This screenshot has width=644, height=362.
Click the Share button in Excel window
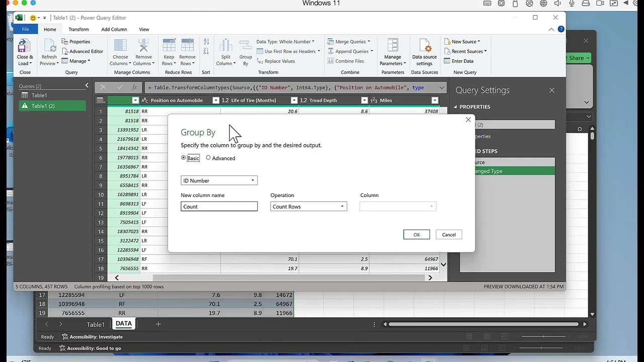[577, 58]
